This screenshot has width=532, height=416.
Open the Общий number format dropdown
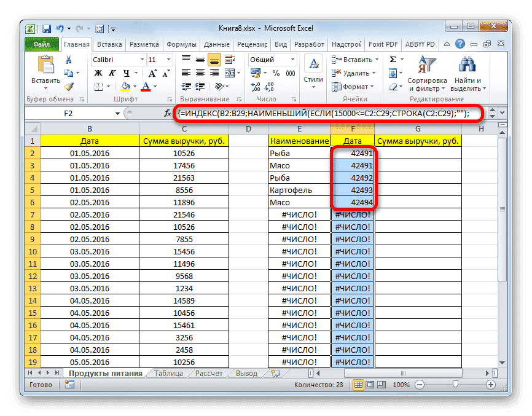[x=292, y=60]
